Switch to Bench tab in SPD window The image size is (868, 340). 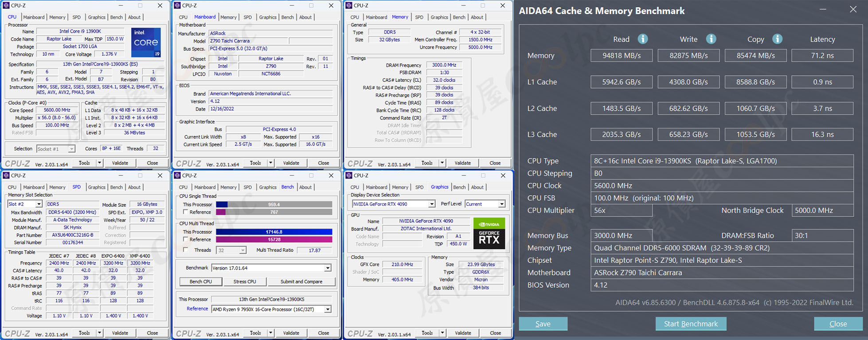tap(117, 187)
